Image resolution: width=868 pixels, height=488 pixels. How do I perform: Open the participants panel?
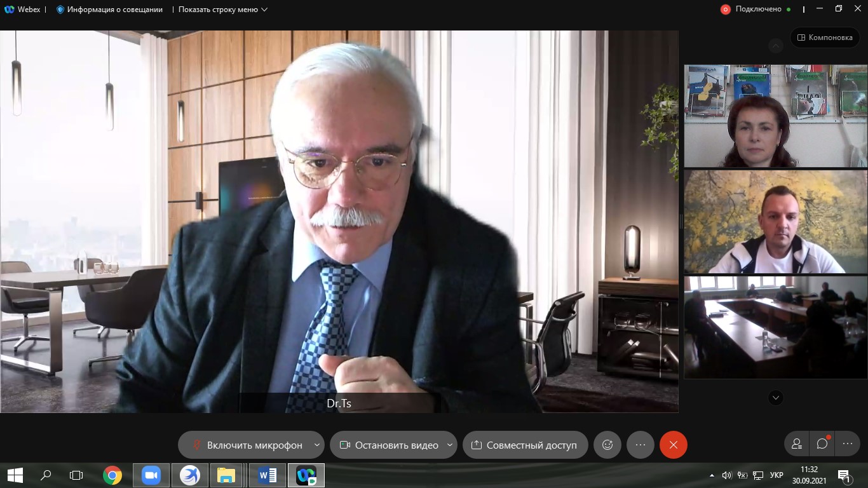[796, 444]
